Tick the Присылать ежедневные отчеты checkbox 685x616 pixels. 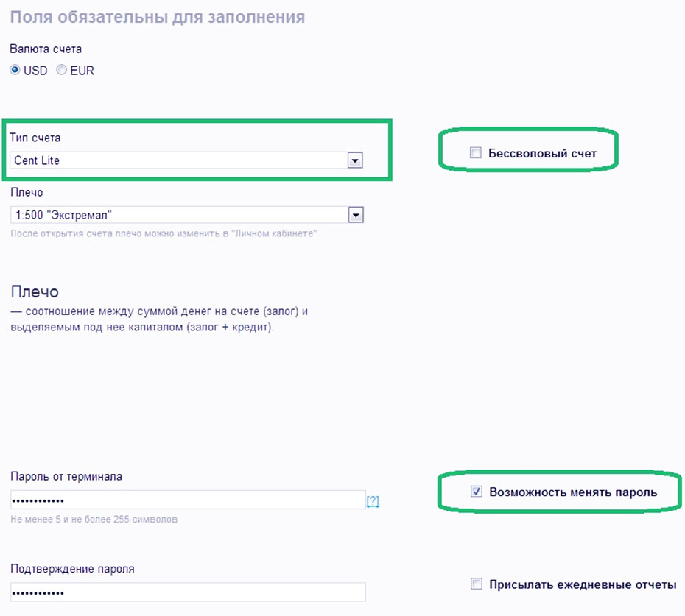pos(477,584)
